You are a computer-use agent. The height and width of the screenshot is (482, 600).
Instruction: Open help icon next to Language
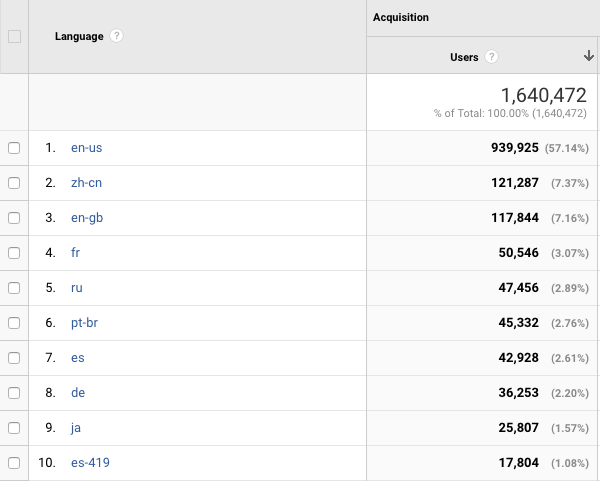tap(116, 36)
